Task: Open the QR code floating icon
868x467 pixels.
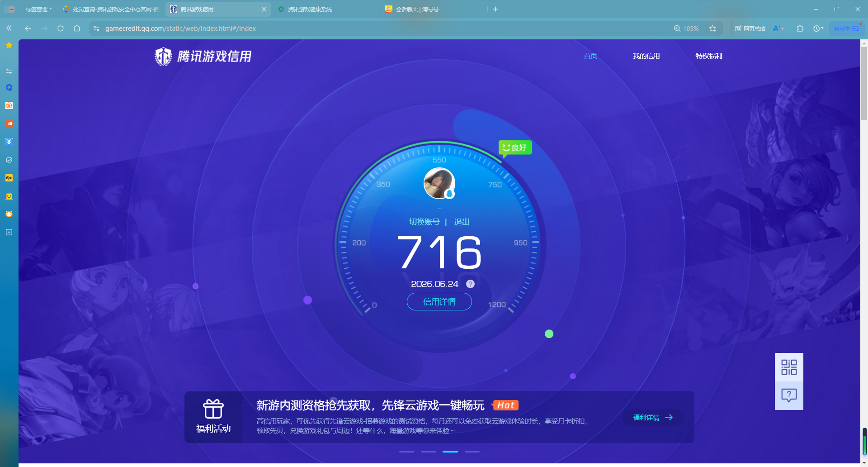Action: pyautogui.click(x=789, y=367)
